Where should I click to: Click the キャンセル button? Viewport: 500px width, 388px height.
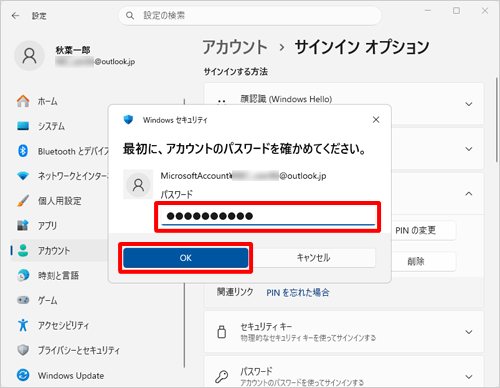(313, 258)
